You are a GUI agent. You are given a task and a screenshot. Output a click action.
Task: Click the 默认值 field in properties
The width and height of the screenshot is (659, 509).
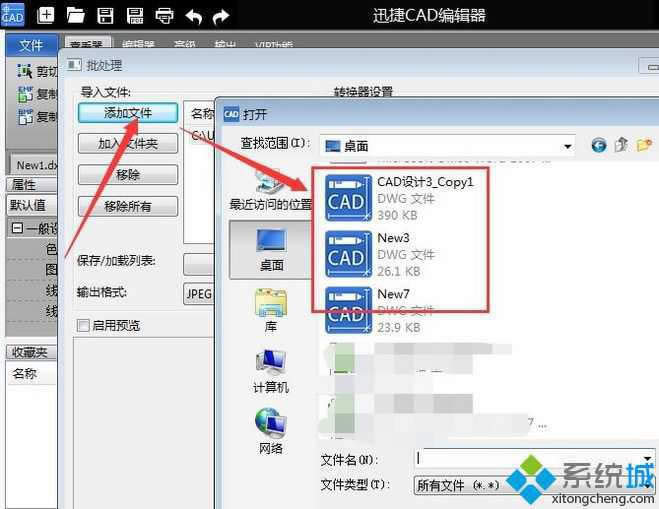(x=32, y=206)
